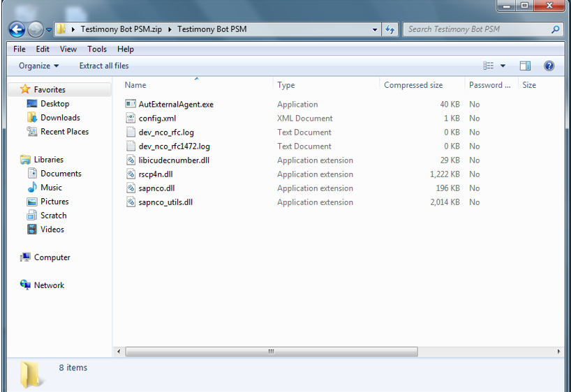Click the 8 items status text

tap(73, 368)
